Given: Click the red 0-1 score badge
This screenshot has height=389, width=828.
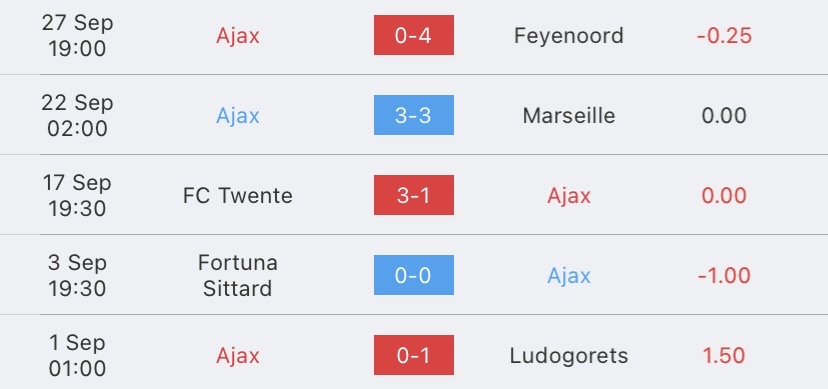Looking at the screenshot, I should point(413,355).
